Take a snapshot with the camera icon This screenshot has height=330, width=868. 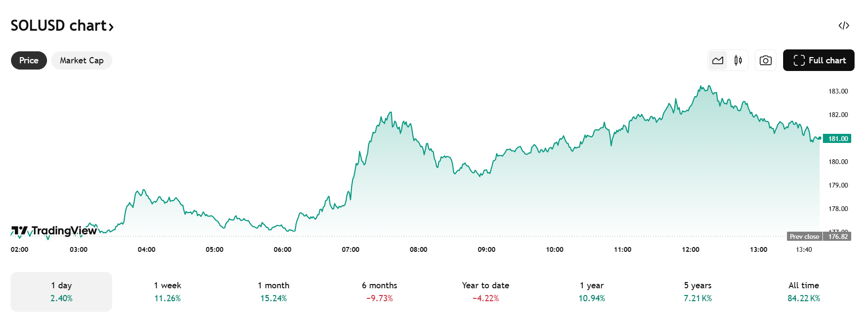pos(765,60)
